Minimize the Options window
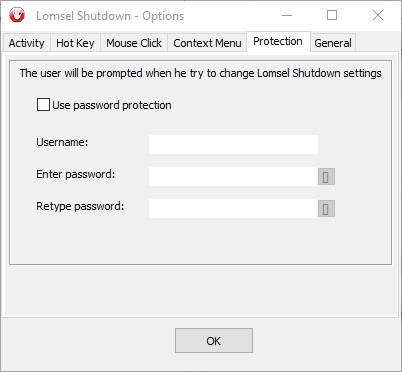Viewport: 402px width, 372px height. (287, 15)
